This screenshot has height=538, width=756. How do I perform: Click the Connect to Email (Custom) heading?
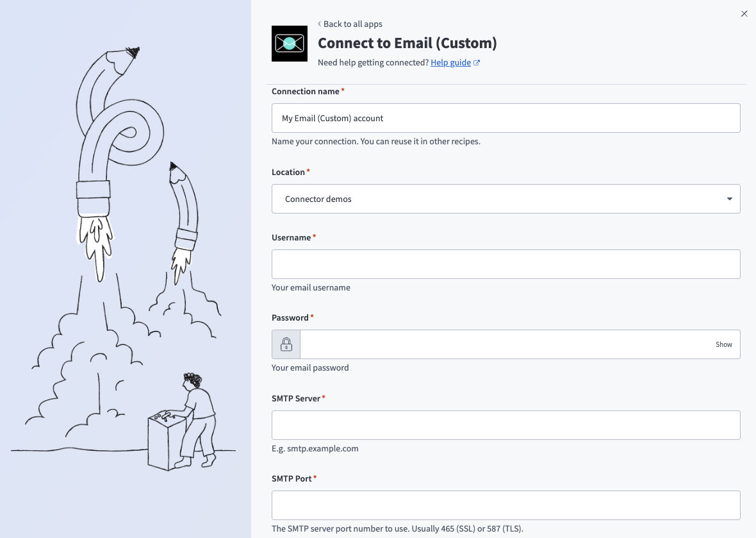408,43
